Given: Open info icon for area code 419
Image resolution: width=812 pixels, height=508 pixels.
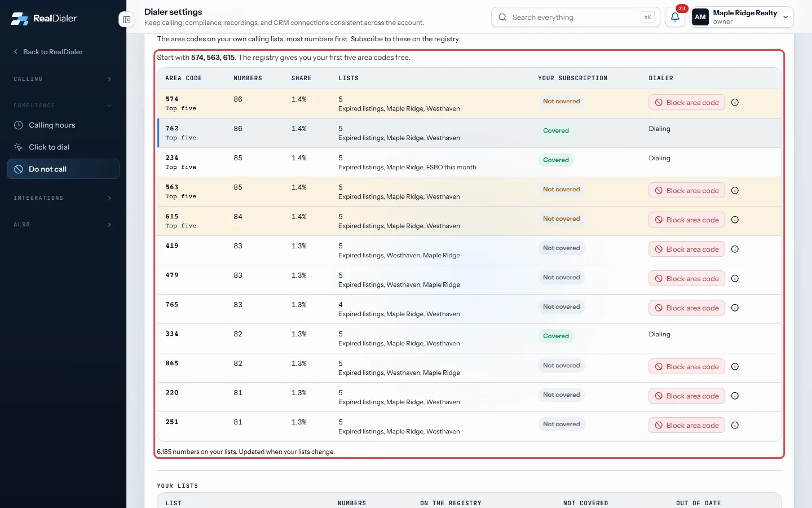Looking at the screenshot, I should point(735,249).
